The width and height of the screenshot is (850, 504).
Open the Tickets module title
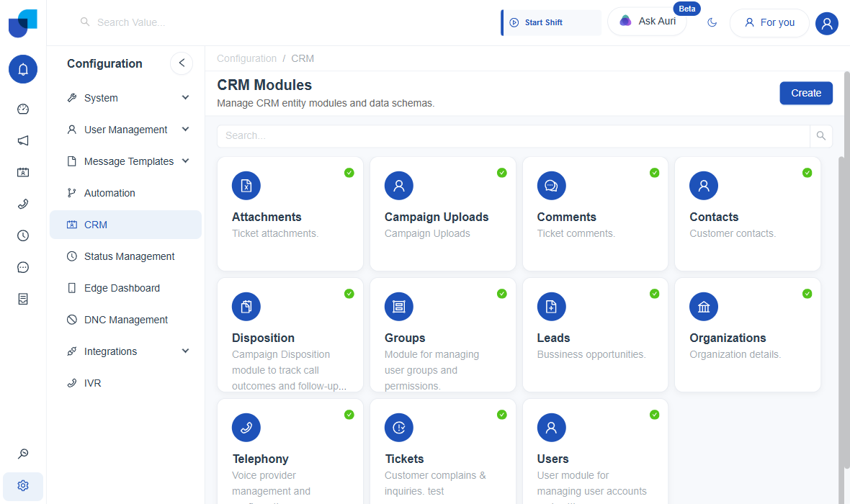(x=404, y=459)
